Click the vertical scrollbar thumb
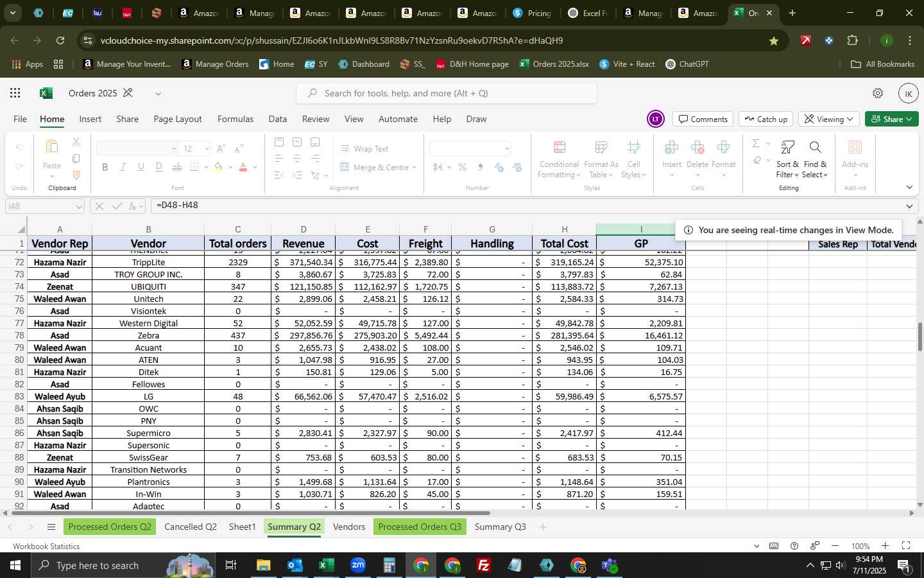Screen dimensions: 924x578 tap(920, 337)
